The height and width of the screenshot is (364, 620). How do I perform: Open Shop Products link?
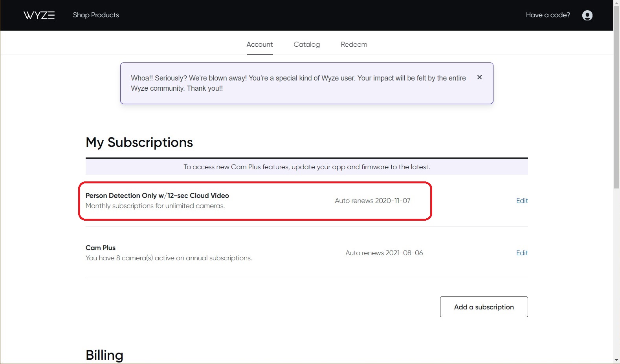point(96,15)
